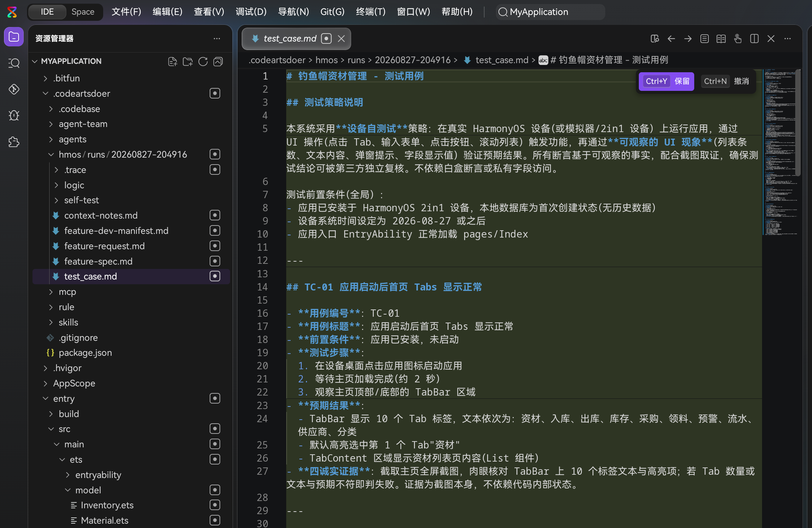The height and width of the screenshot is (528, 812).
Task: Collapse the MYAPPLICATION root section
Action: pos(35,61)
